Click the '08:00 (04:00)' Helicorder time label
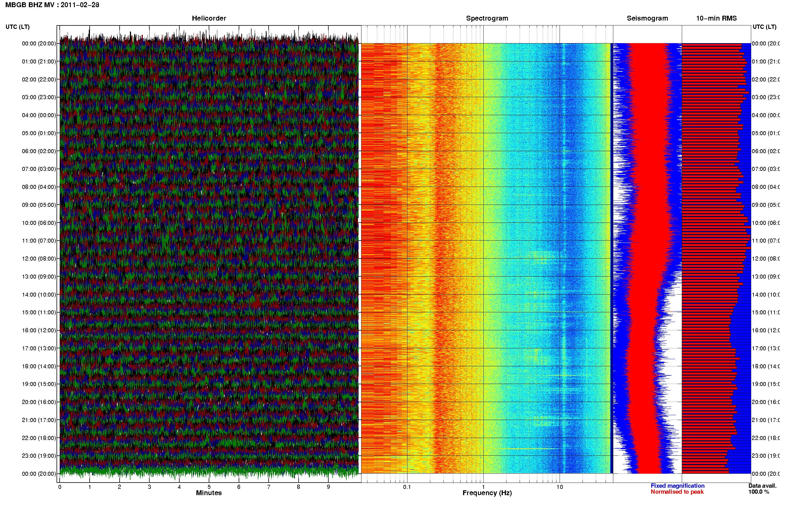The image size is (812, 508). click(39, 187)
